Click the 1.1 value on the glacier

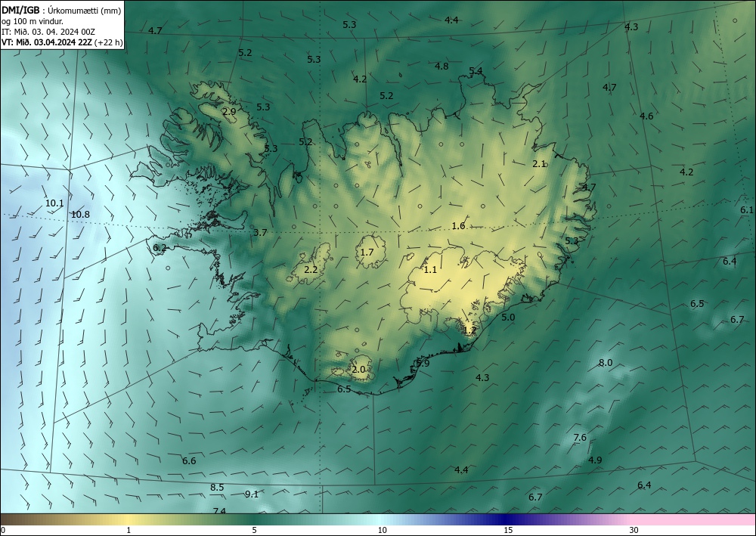[430, 269]
